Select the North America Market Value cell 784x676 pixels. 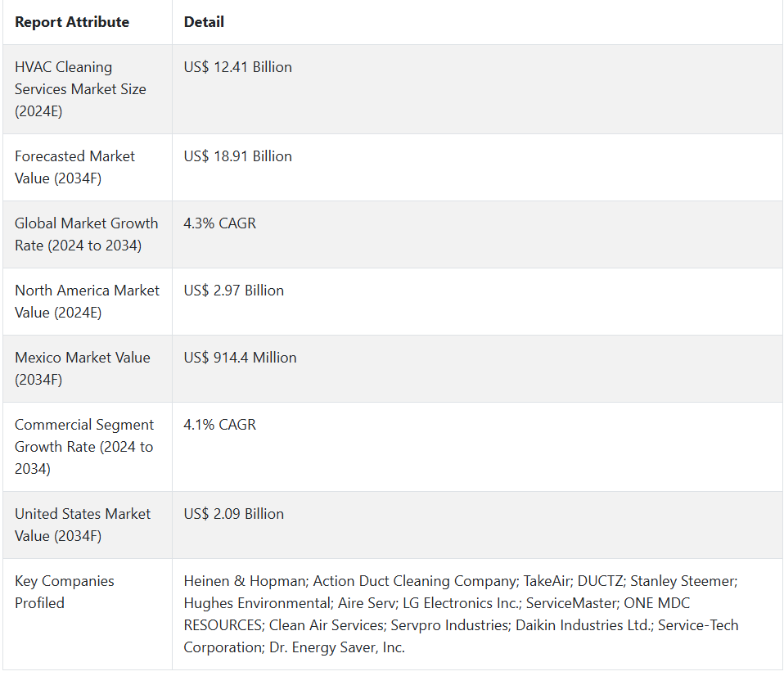(x=87, y=301)
